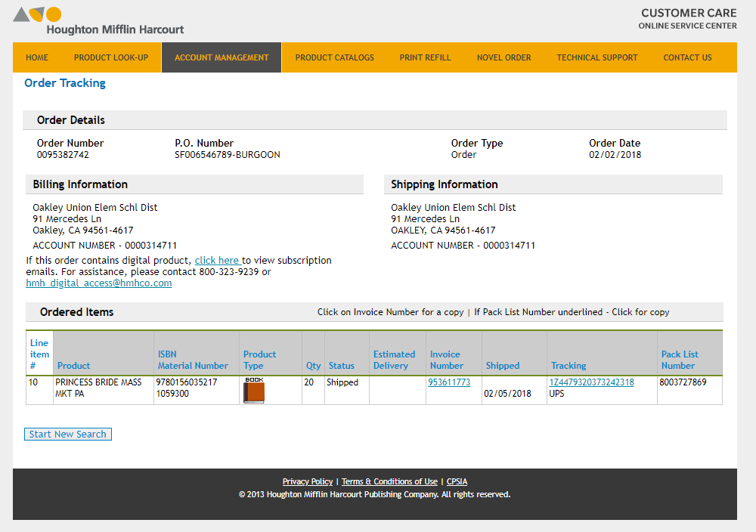Viewport: 756px width, 532px height.
Task: Go to Technical Support
Action: (x=597, y=57)
